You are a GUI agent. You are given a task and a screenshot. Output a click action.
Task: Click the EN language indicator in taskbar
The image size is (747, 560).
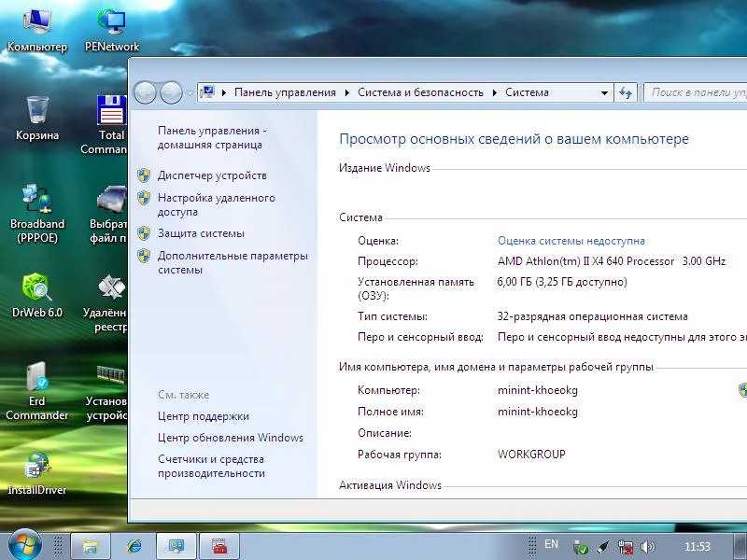click(x=551, y=544)
